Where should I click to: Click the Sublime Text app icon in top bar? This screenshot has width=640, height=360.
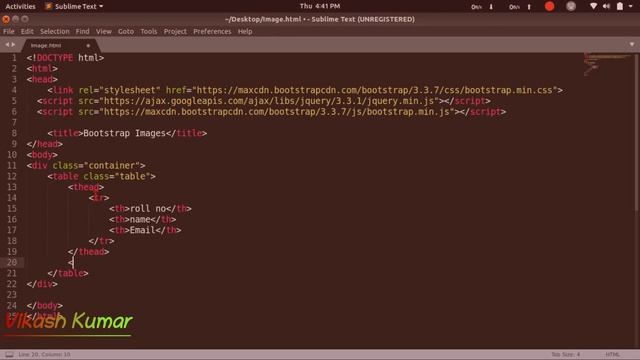click(x=49, y=6)
